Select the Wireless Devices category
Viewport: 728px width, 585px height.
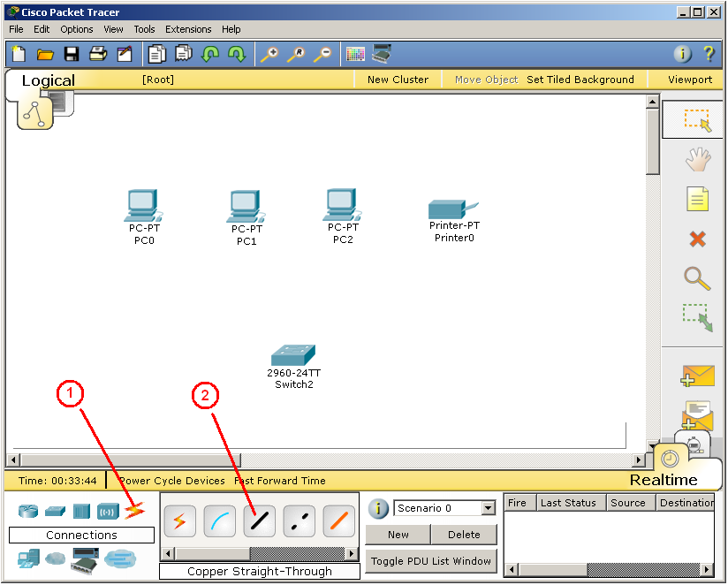108,513
